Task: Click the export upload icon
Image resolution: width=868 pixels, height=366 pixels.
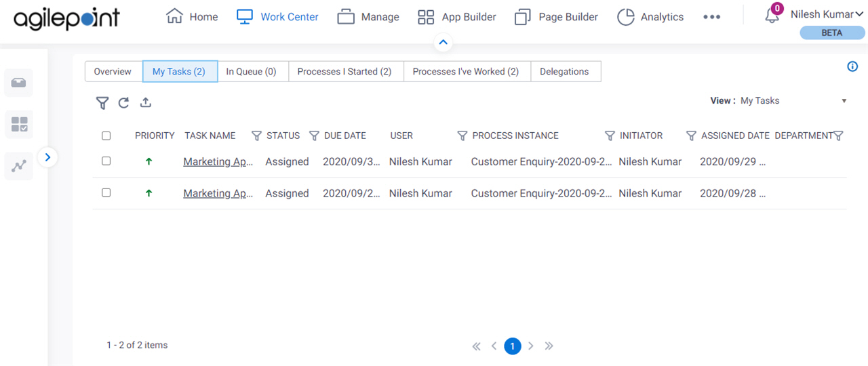Action: [145, 103]
